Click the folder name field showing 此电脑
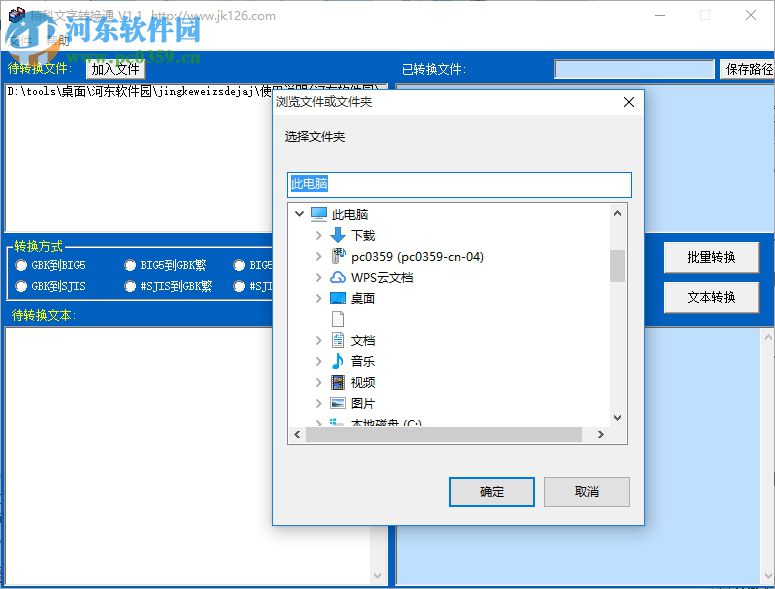Image resolution: width=775 pixels, height=589 pixels. click(x=459, y=184)
